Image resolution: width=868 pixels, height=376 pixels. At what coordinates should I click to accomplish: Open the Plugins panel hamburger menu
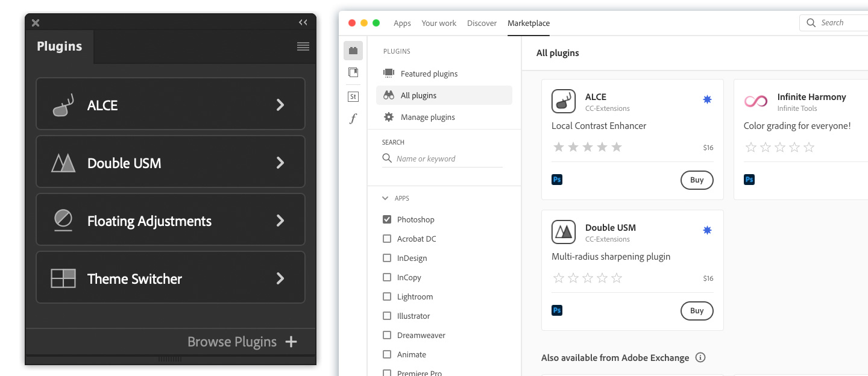coord(303,46)
